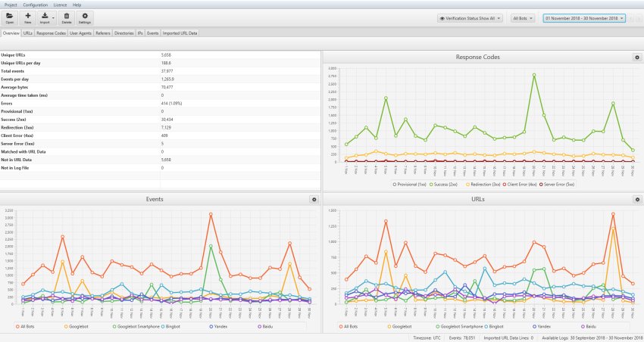The height and width of the screenshot is (342, 644).
Task: Switch to the Directories tab
Action: click(124, 33)
